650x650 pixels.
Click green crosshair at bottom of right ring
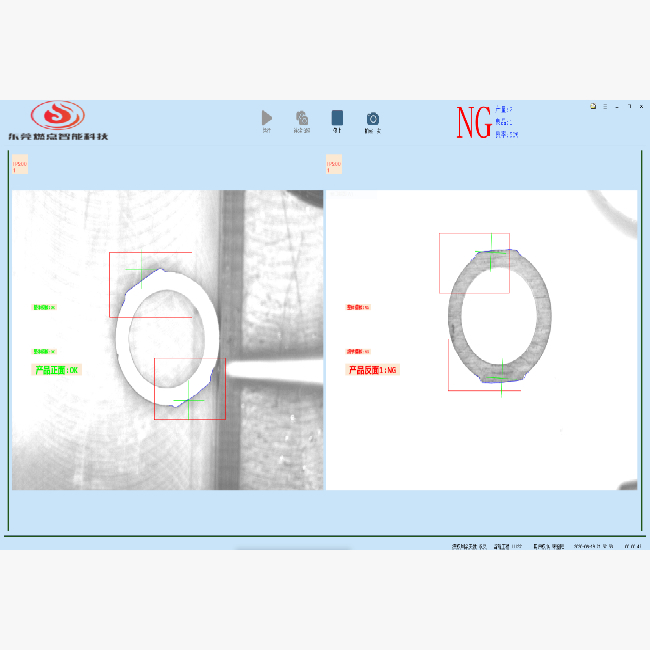coord(501,372)
